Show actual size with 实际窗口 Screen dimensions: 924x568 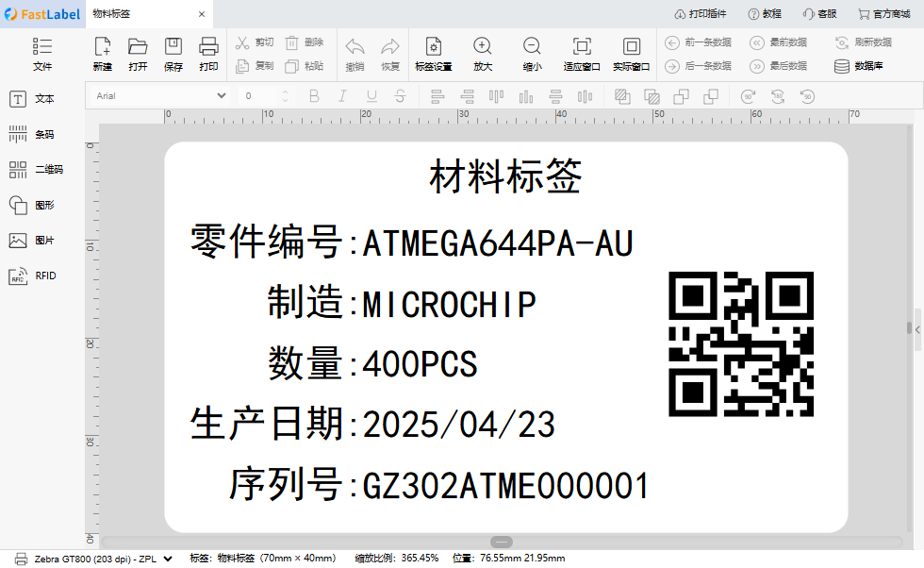(x=631, y=54)
